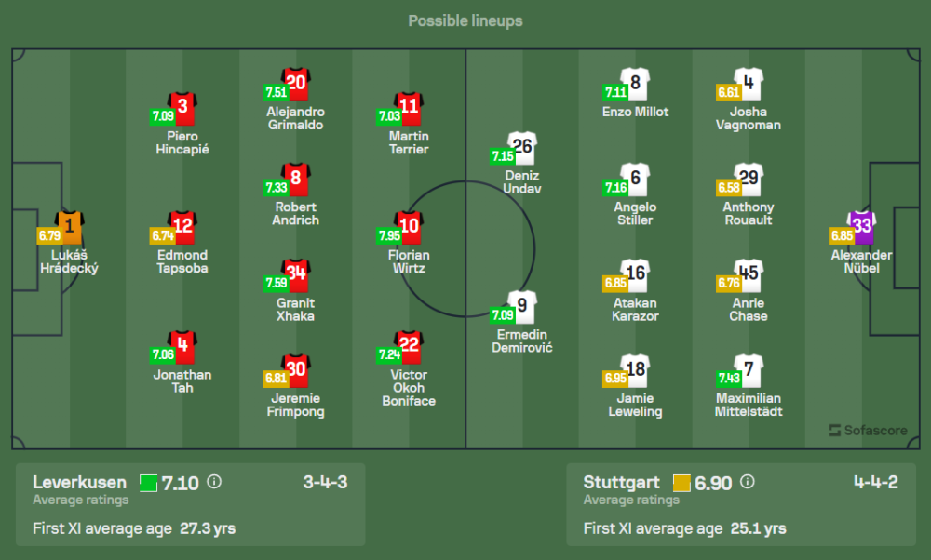Click Lukáš Hrádecký's orange goalkeeper jersey

(70, 225)
